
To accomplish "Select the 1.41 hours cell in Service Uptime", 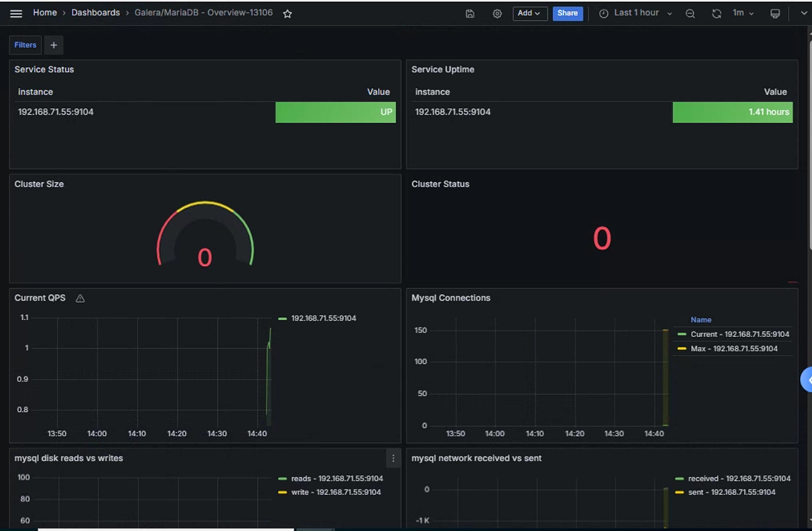I will point(732,112).
